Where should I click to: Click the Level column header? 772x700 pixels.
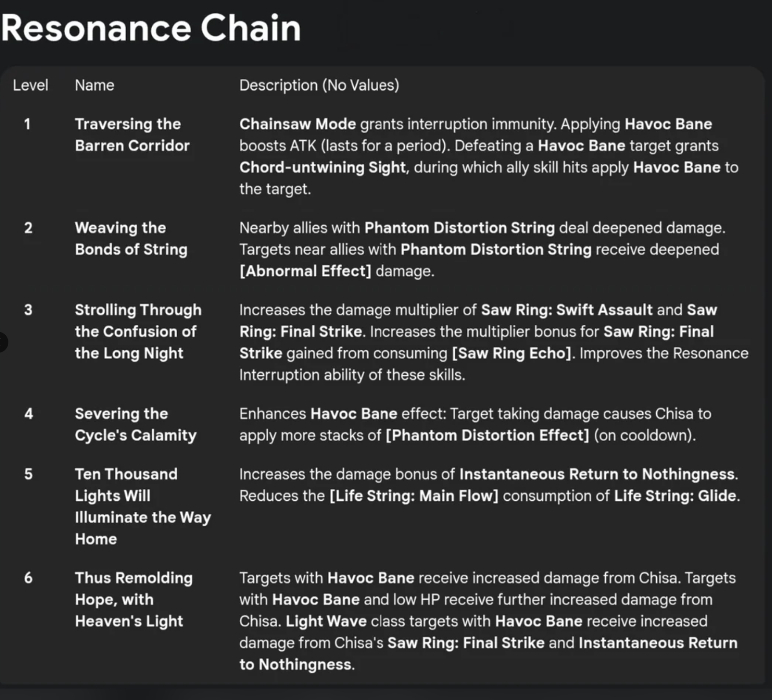click(30, 85)
